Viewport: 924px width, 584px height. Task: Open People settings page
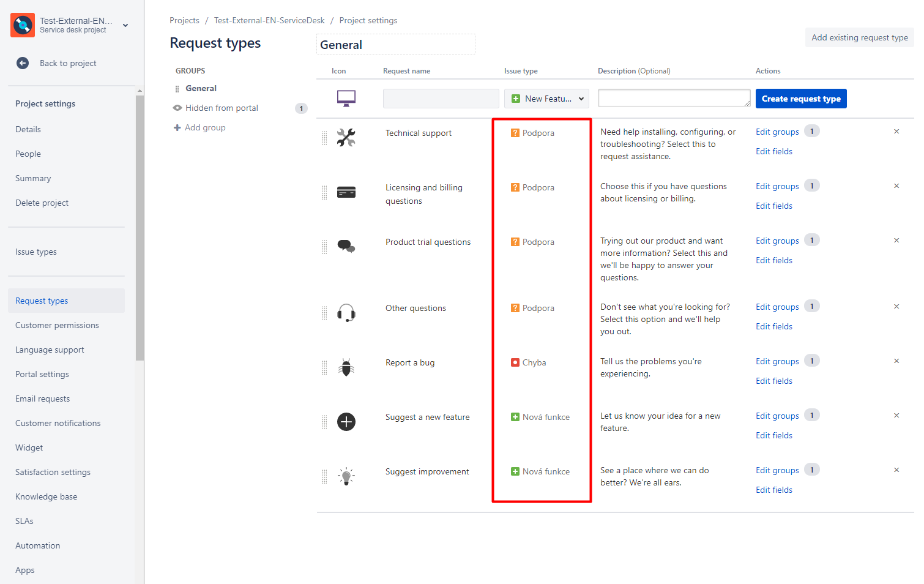point(28,154)
